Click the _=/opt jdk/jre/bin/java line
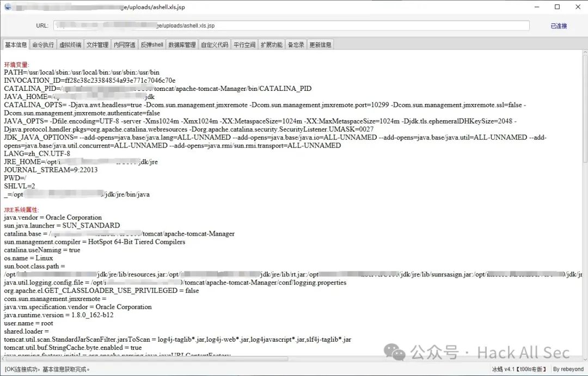 pos(77,194)
